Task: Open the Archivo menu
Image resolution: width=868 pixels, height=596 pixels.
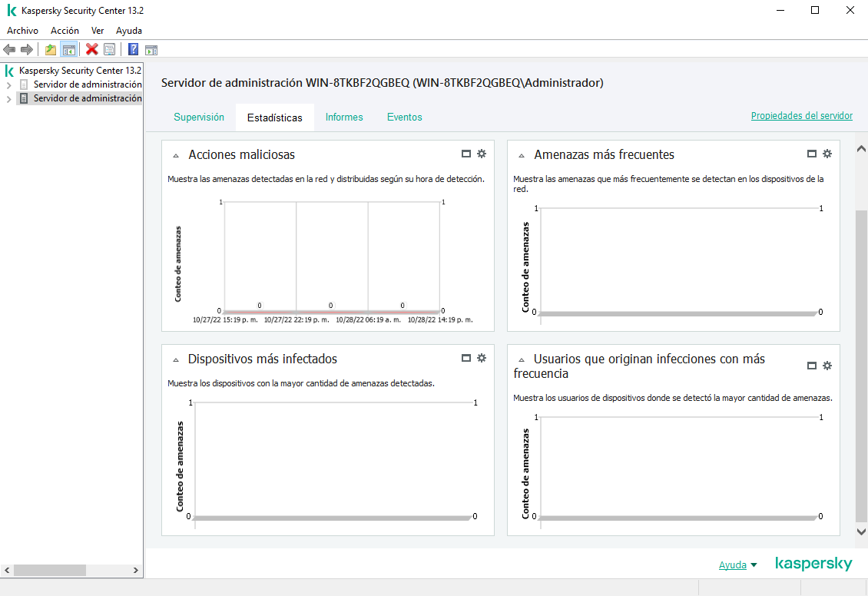Action: [x=23, y=31]
